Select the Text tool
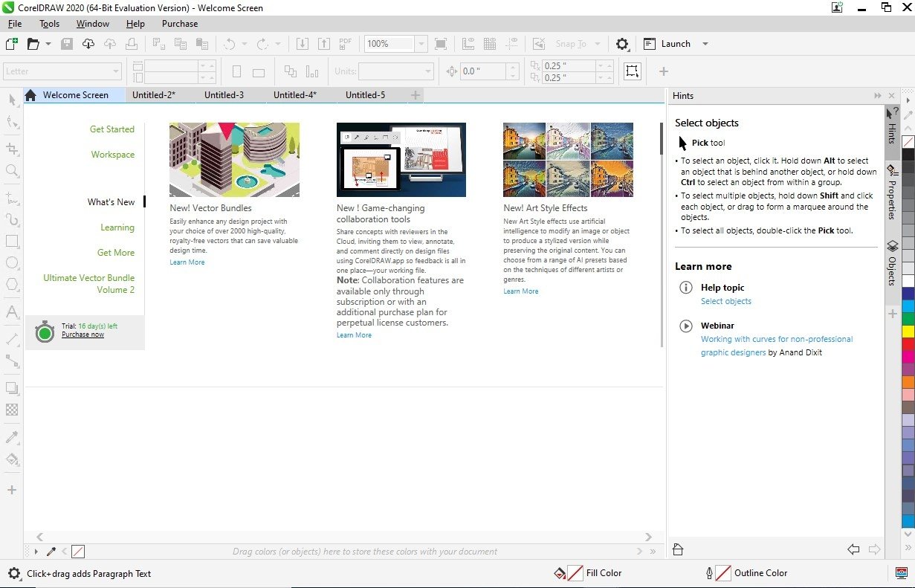The height and width of the screenshot is (588, 915). pos(12,312)
